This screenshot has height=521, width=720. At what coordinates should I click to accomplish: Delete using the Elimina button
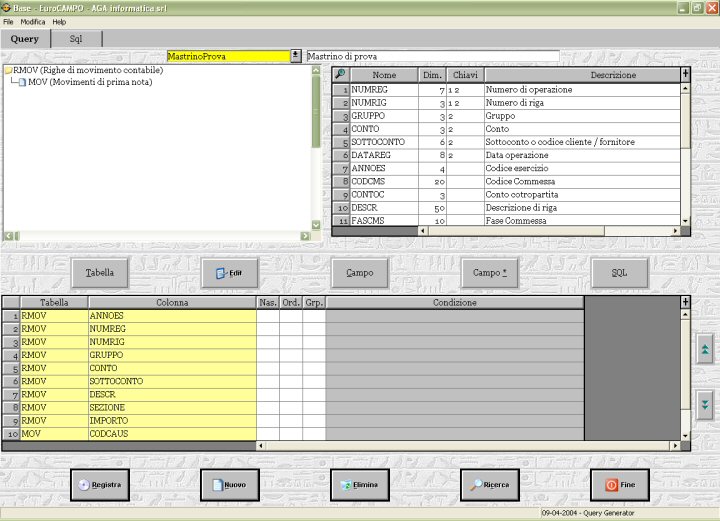(x=359, y=485)
